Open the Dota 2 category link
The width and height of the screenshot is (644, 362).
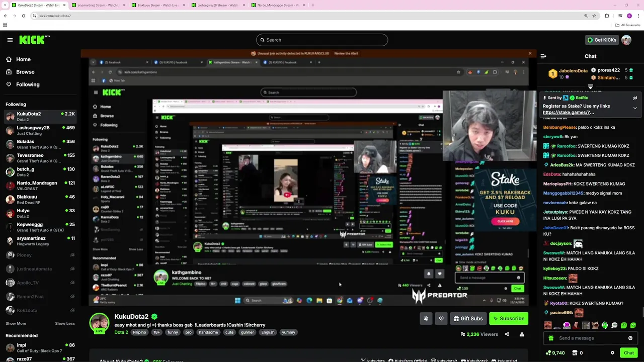coord(121,332)
